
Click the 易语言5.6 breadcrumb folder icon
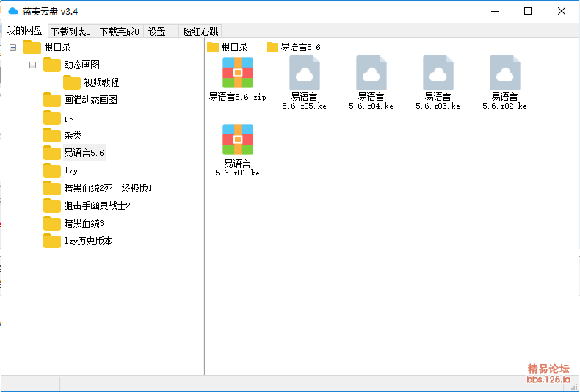point(272,47)
